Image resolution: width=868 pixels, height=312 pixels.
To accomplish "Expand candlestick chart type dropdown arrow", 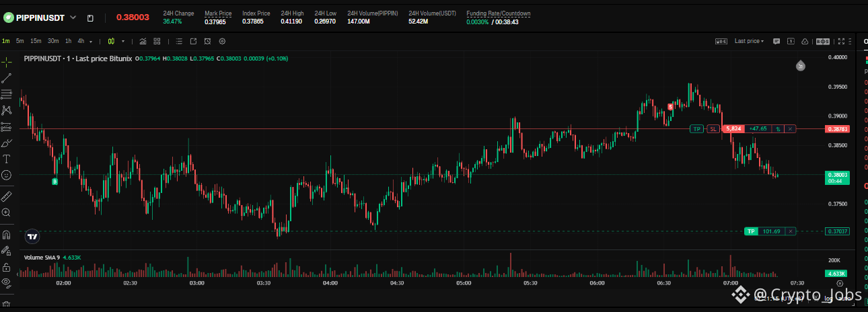I will coord(123,41).
